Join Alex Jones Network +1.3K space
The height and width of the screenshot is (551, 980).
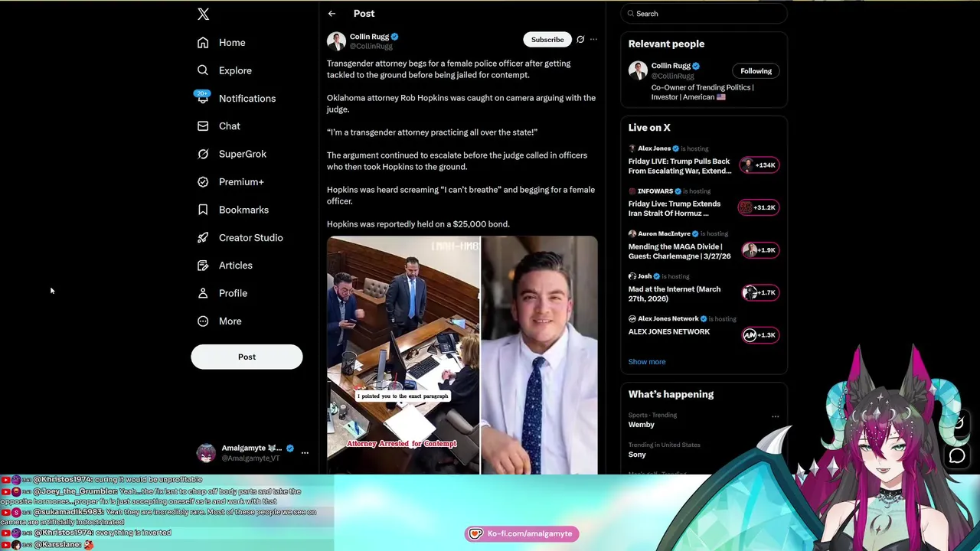(x=759, y=335)
